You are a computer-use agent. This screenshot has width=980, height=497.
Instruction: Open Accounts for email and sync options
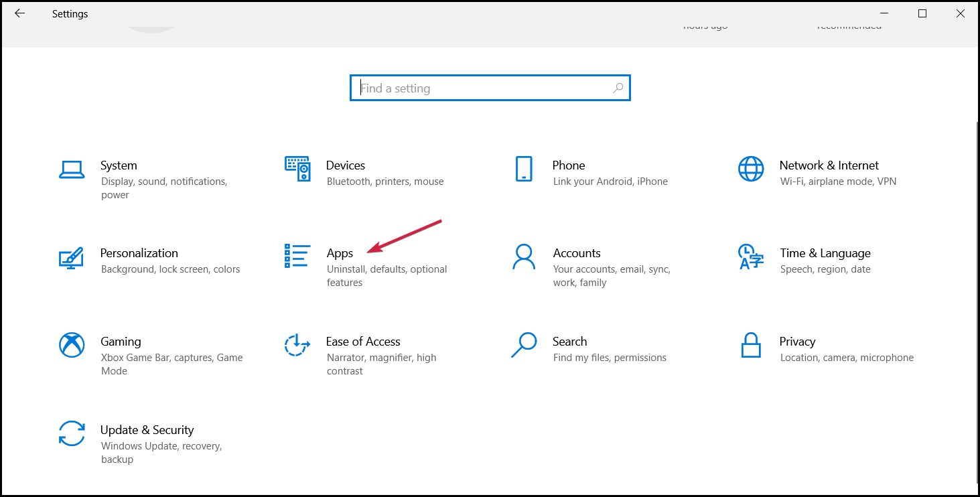pos(577,253)
